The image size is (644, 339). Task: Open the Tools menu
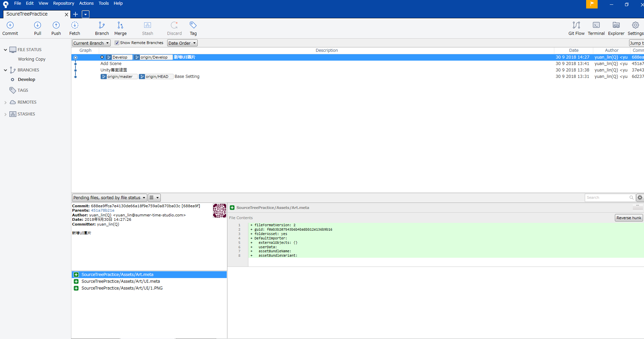tap(104, 3)
